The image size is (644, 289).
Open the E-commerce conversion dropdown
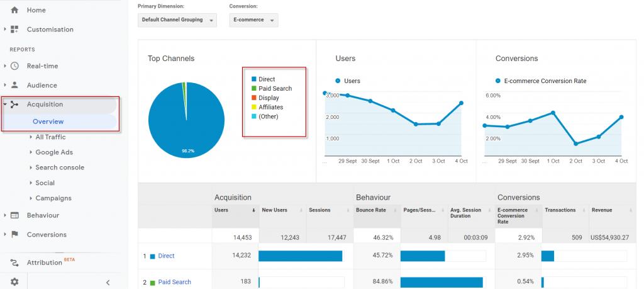click(253, 20)
